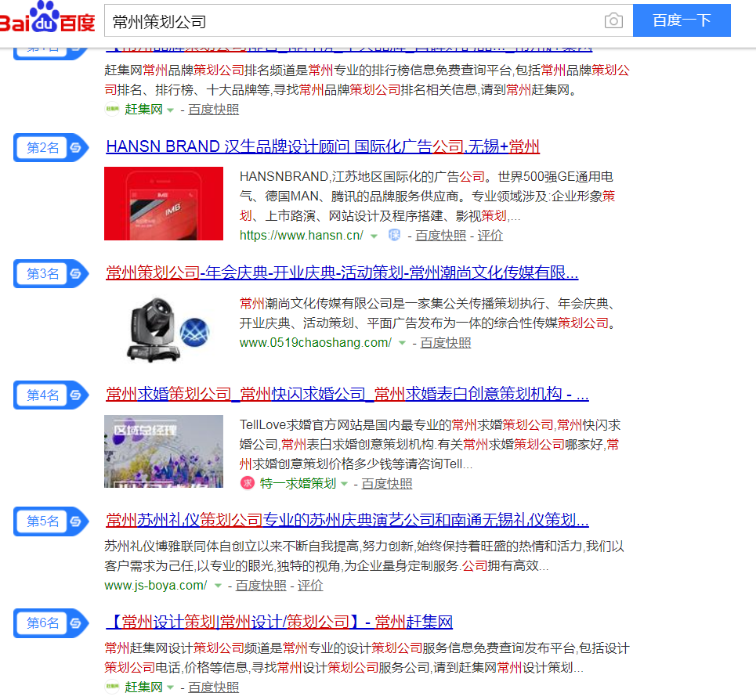Open 百度快照 for 求婚策划 result
The width and height of the screenshot is (756, 700).
point(387,483)
